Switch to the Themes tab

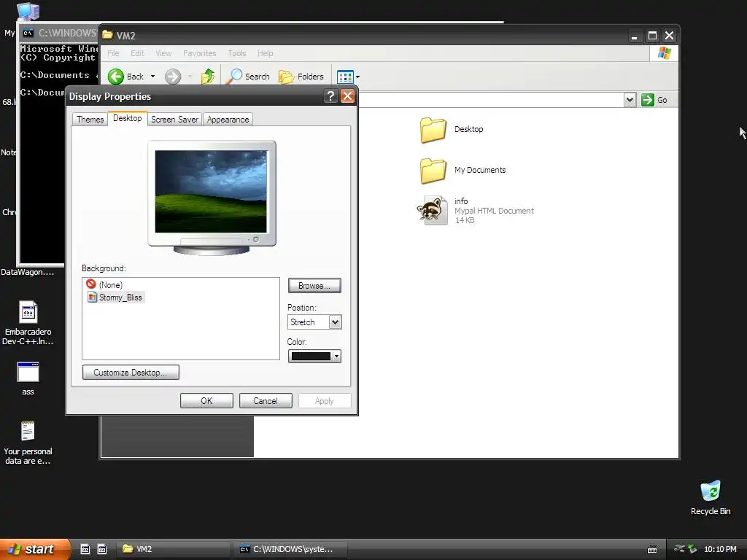[90, 120]
